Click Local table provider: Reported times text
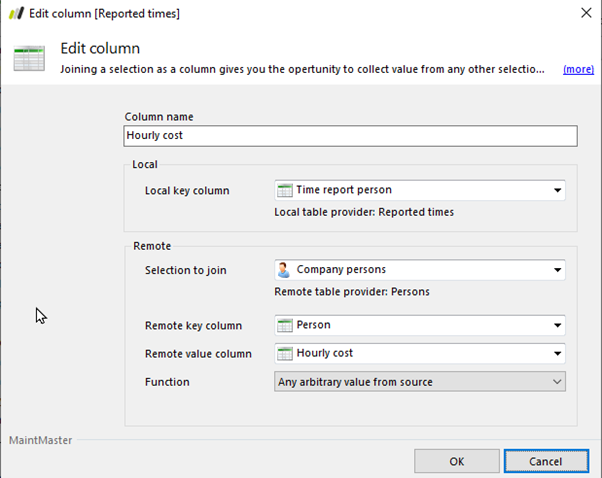602x478 pixels. [364, 212]
